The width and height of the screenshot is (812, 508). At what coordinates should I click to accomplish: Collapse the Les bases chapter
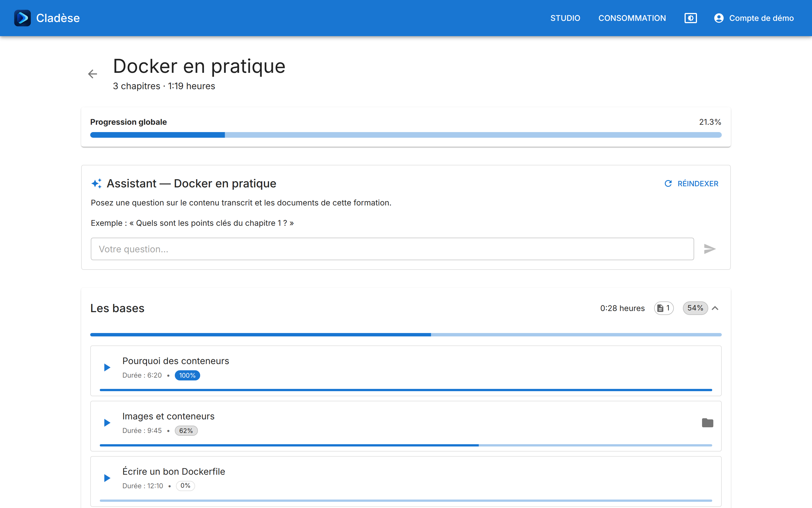point(715,308)
